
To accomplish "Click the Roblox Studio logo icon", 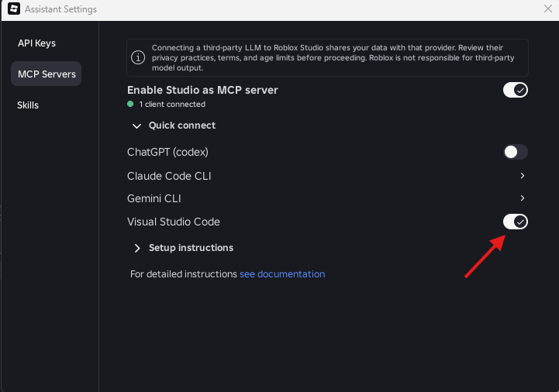I will pos(14,9).
